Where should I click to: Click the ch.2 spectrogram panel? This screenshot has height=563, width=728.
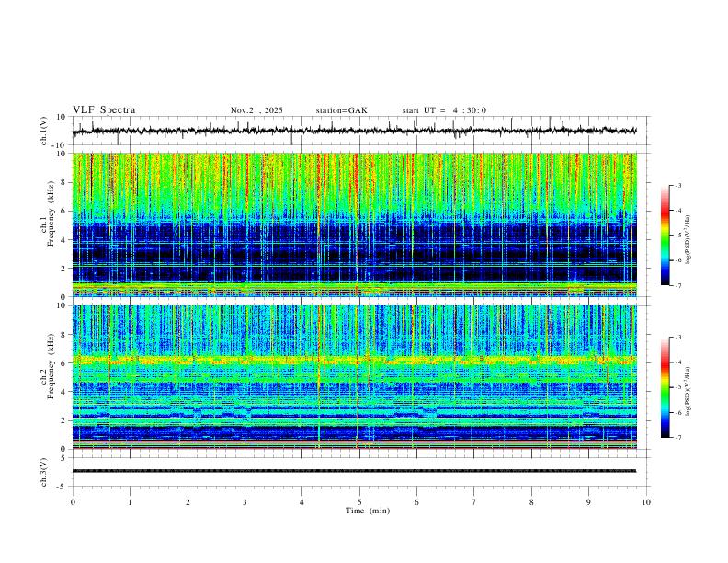(x=355, y=377)
